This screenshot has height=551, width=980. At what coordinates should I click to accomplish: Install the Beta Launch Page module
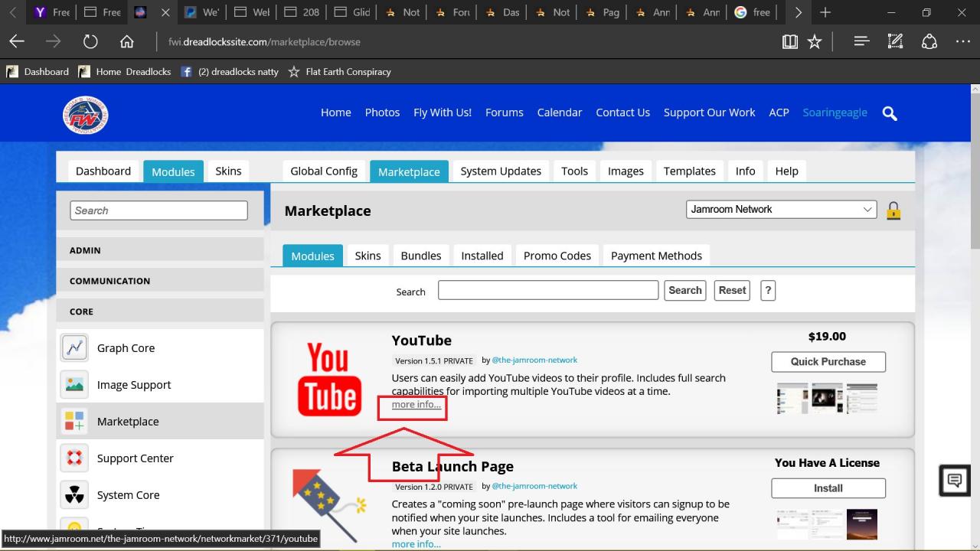(828, 488)
